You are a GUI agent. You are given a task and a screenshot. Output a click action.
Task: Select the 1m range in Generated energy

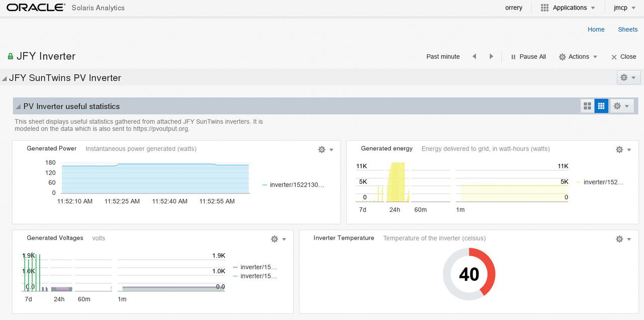click(x=460, y=209)
